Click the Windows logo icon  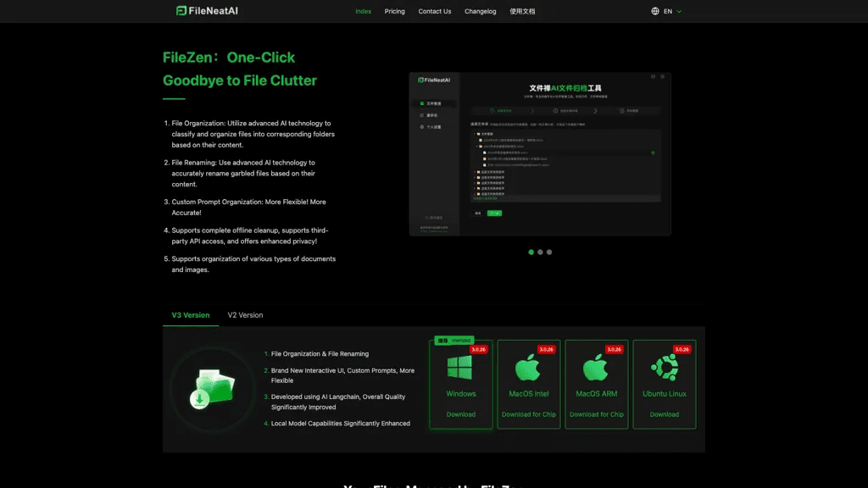click(460, 368)
